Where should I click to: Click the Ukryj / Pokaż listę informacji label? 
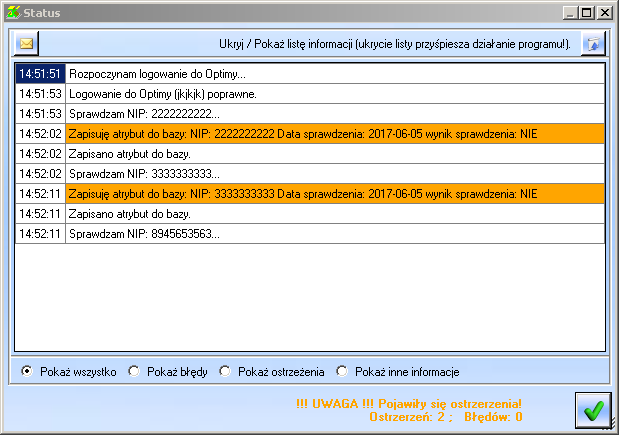click(x=395, y=44)
